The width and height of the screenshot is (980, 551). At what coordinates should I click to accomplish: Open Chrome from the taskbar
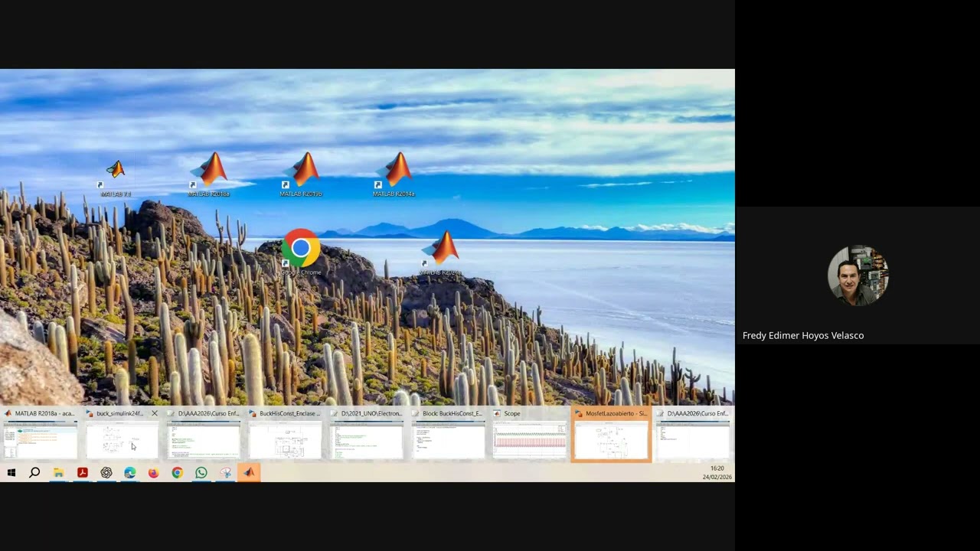pyautogui.click(x=177, y=473)
